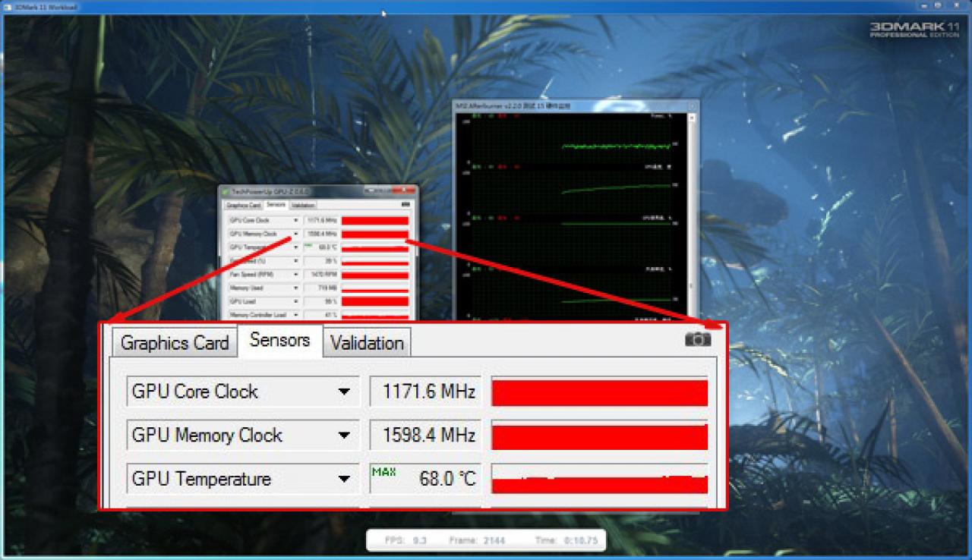Open the dropdown arrow beside the 39 % reading
Viewport: 972px width, 560px height.
click(x=296, y=261)
